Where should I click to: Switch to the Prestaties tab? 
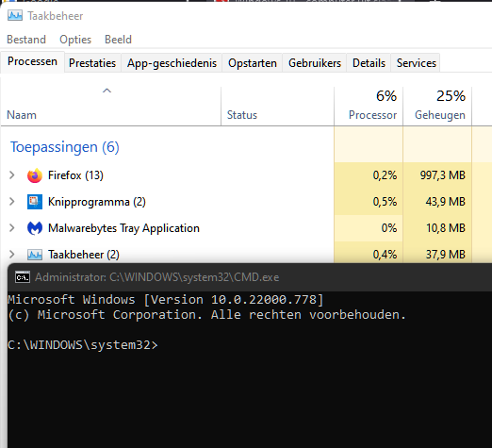(92, 63)
